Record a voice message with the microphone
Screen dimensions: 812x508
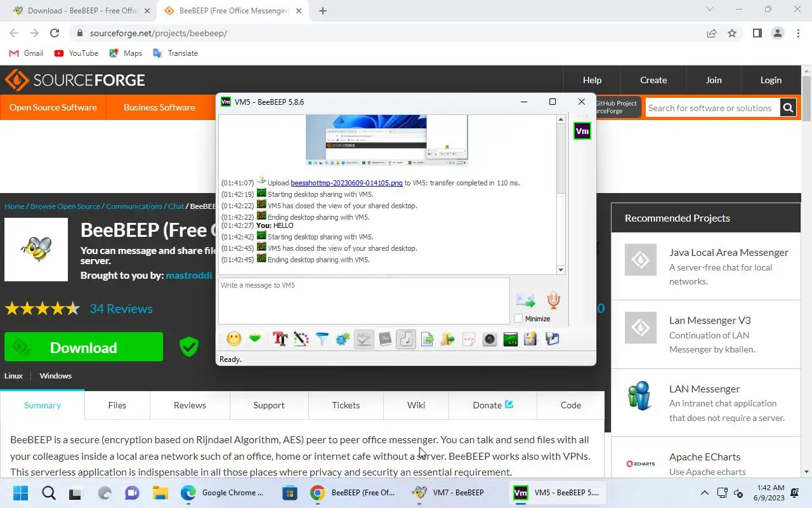coord(553,300)
